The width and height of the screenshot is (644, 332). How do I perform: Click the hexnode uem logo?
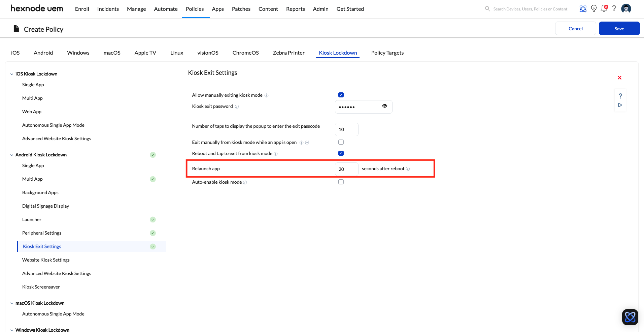point(37,8)
